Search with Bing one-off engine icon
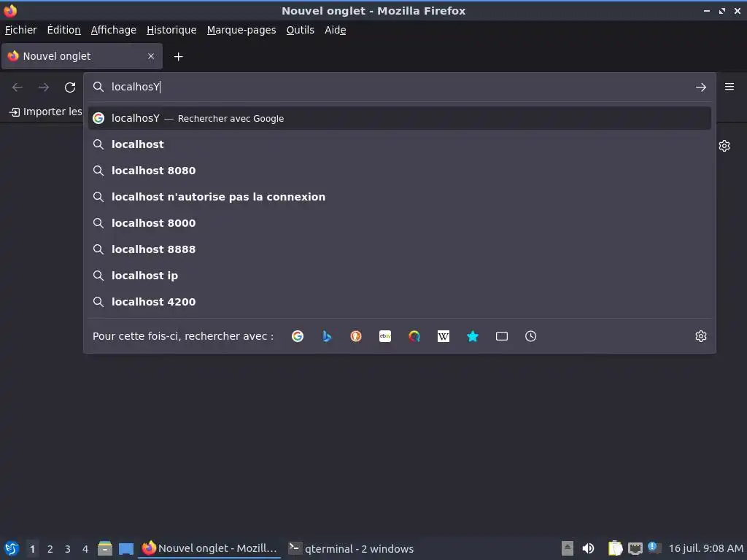Image resolution: width=747 pixels, height=560 pixels. [x=327, y=336]
